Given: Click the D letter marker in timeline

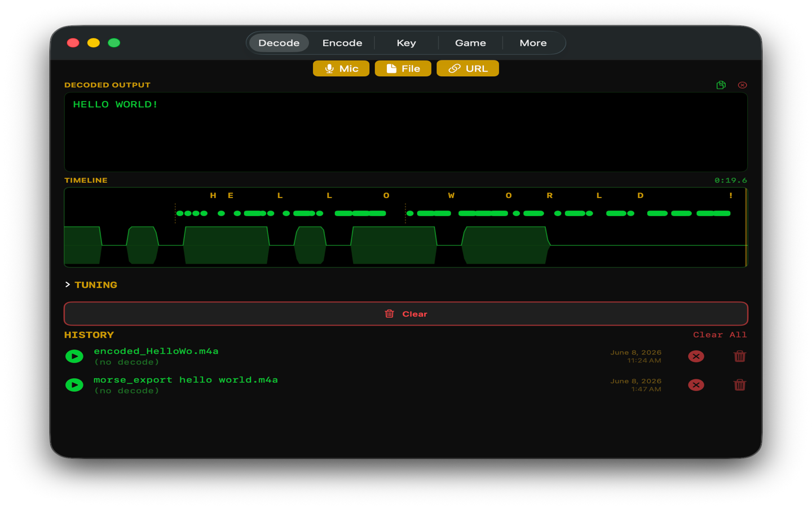Looking at the screenshot, I should click(640, 195).
